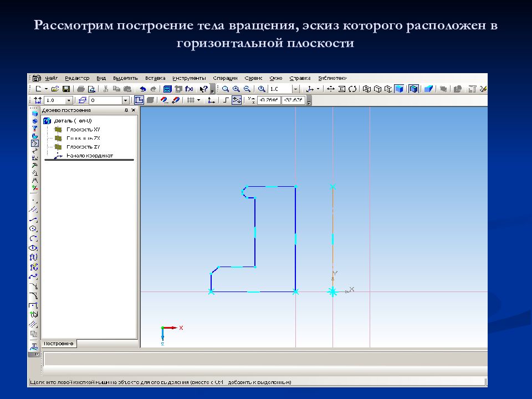Image resolution: width=532 pixels, height=399 pixels.
Task: Toggle shaded with wireframe display mode
Action: 413,89
